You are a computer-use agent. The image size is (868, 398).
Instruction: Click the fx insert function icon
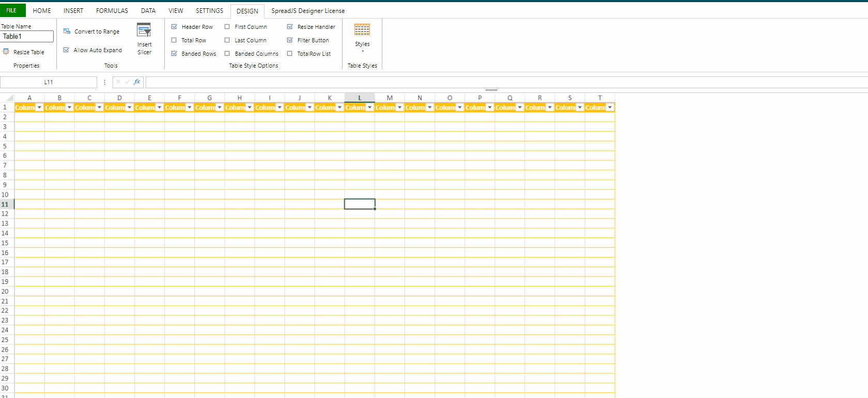137,82
